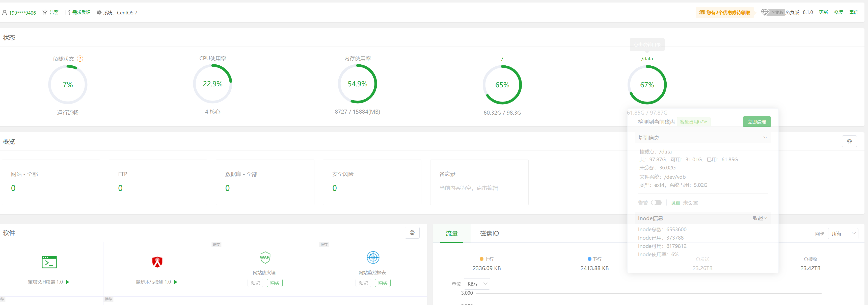This screenshot has height=305, width=868.
Task: Click the 更新 link in top bar
Action: (x=823, y=12)
